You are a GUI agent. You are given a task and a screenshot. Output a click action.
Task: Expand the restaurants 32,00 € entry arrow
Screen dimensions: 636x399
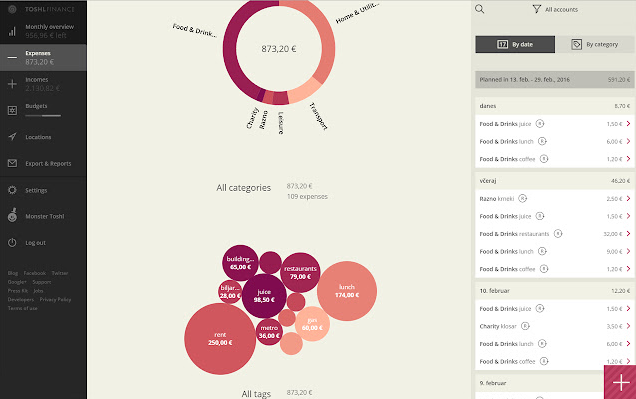[x=628, y=234]
